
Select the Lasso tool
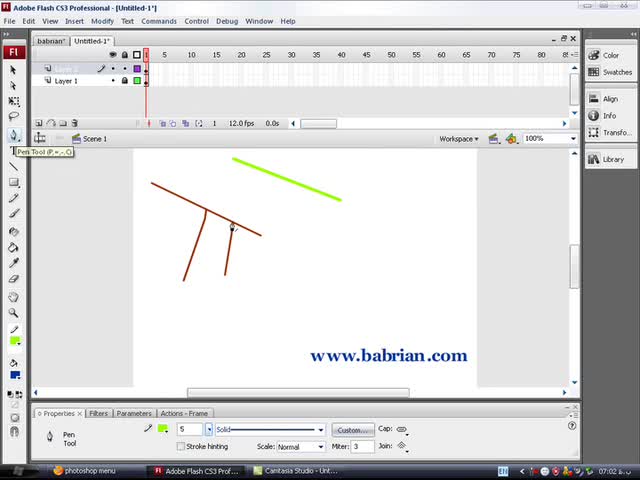click(13, 117)
